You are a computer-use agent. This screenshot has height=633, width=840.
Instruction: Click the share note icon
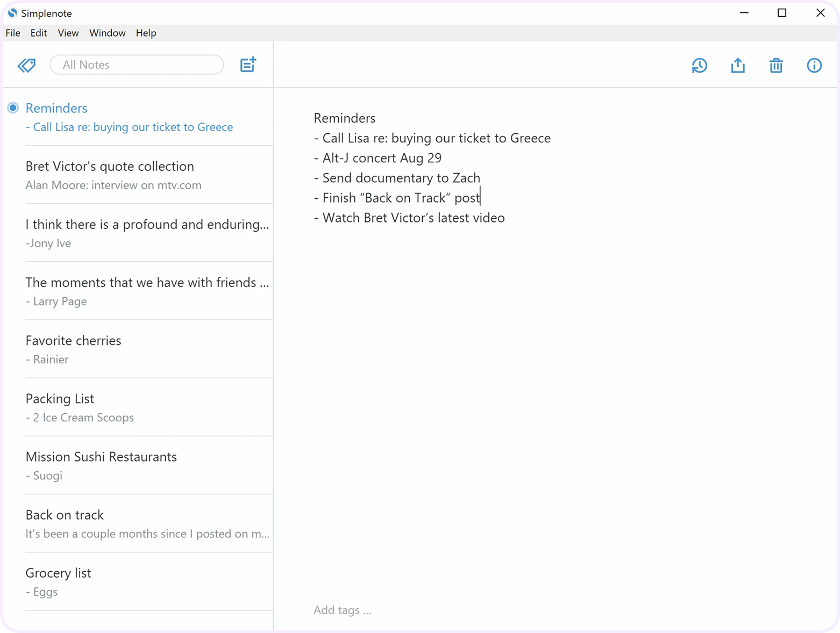(x=738, y=66)
